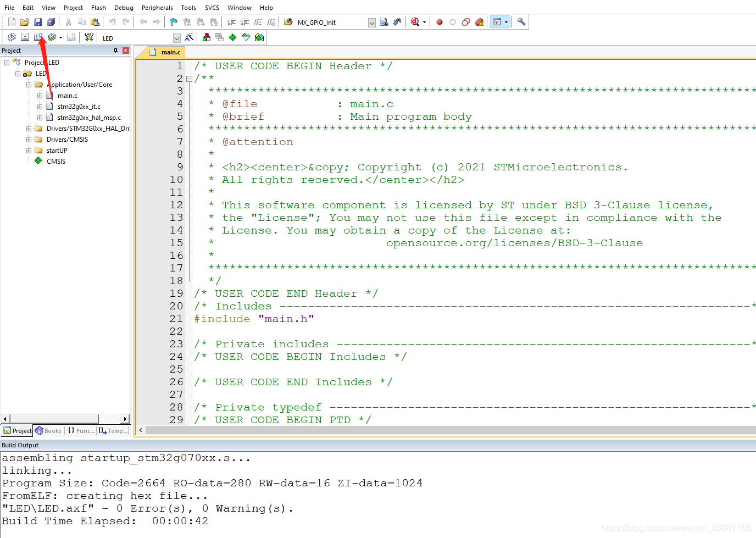Switch to the main.c editor tab
Viewport: 756px width, 538px height.
click(165, 52)
